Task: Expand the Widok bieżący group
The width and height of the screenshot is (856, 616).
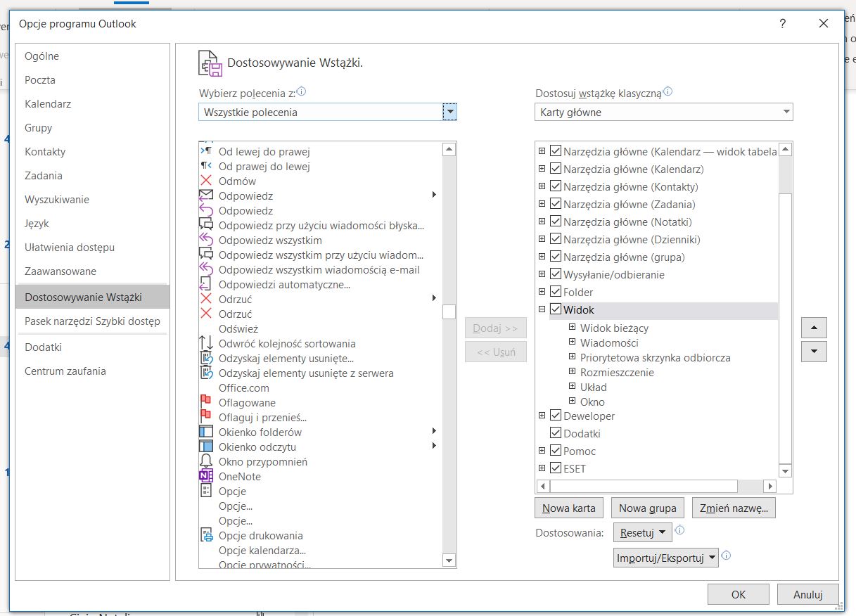Action: coord(573,328)
